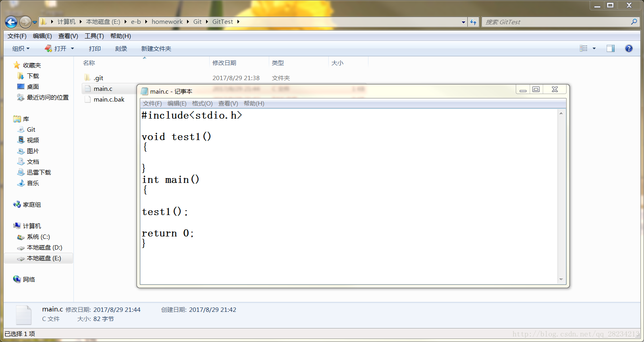Select the main.c file
The image size is (644, 342).
[103, 88]
